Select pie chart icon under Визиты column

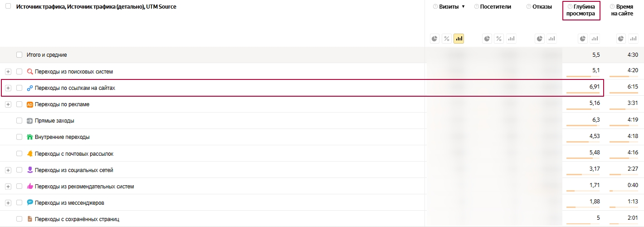coord(434,39)
